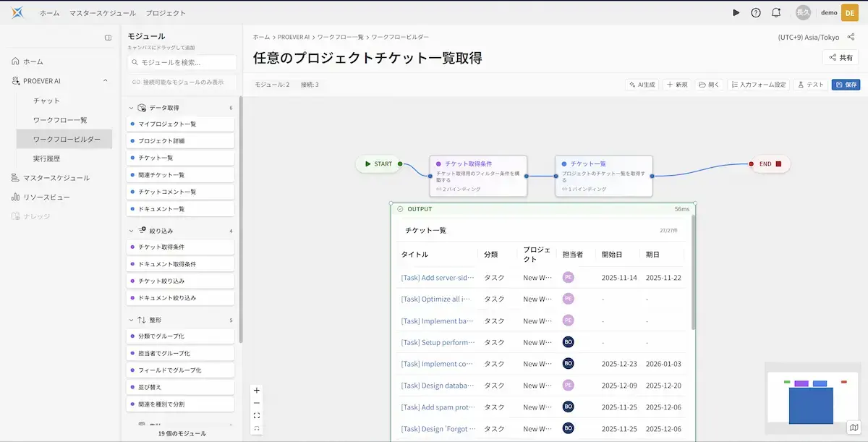Viewport: 868px width, 442px height.
Task: Collapse the 整形 module group
Action: pyautogui.click(x=132, y=320)
